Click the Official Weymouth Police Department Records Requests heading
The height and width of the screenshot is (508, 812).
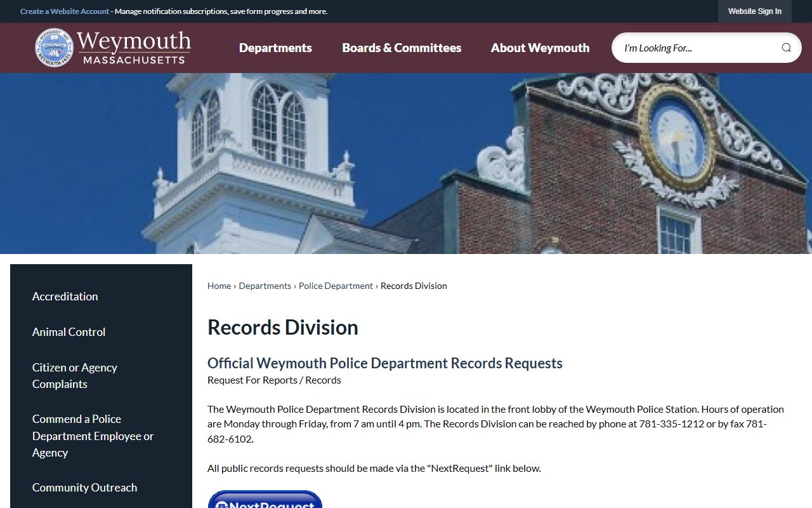coord(385,363)
